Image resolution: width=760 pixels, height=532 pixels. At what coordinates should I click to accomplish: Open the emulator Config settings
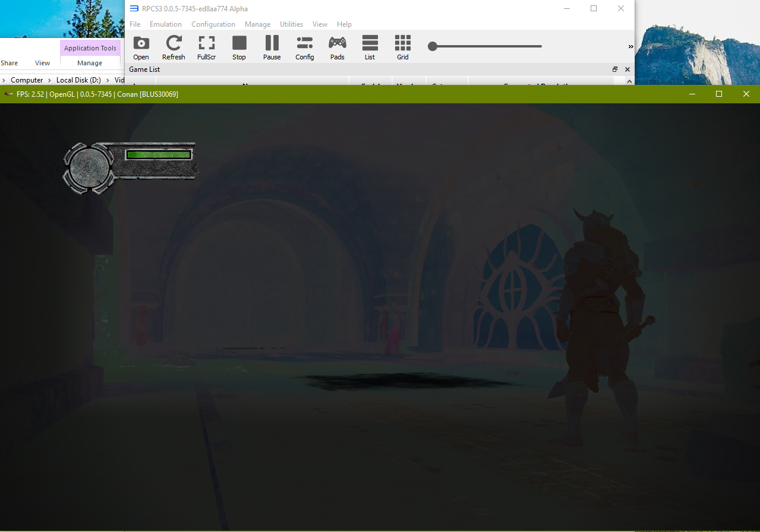(x=304, y=47)
